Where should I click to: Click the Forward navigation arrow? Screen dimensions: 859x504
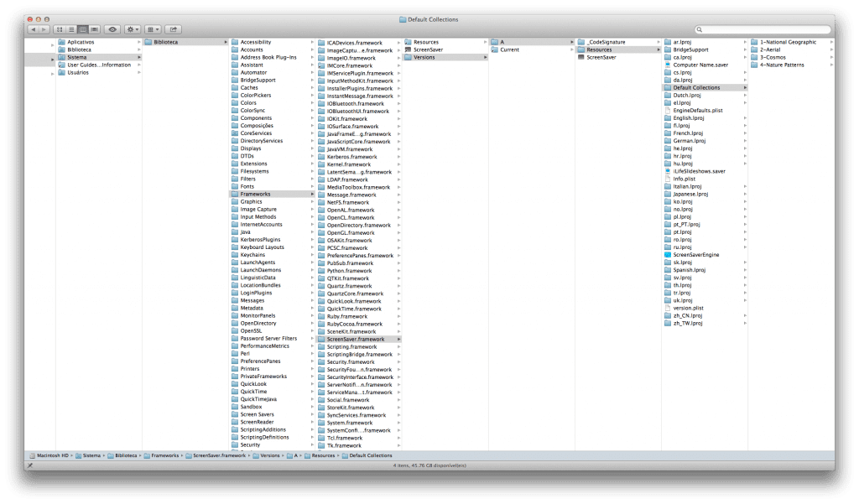tap(43, 29)
